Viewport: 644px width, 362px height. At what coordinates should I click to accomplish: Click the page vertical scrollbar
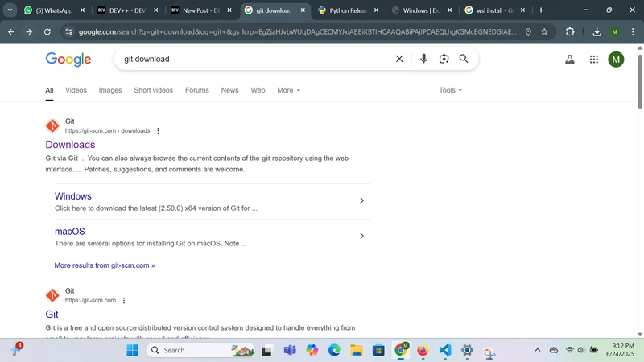coord(640,82)
